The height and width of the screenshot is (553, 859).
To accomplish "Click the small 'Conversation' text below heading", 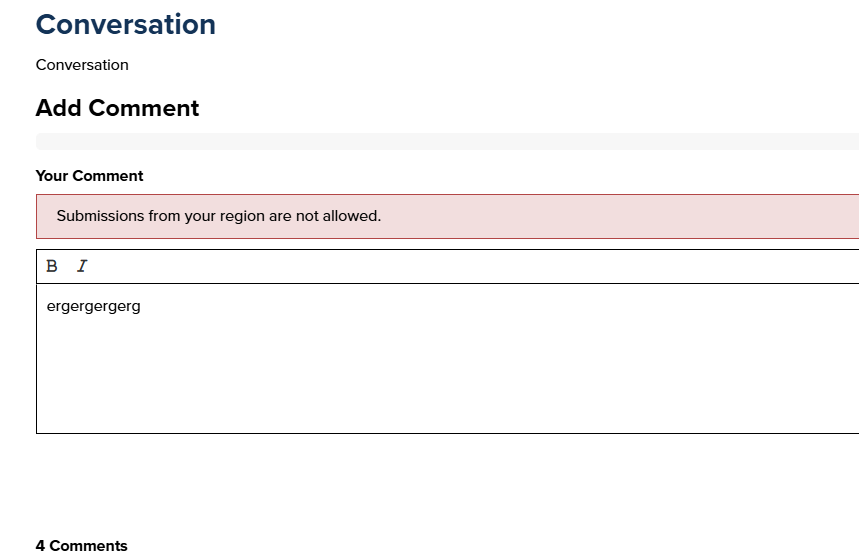I will click(82, 65).
